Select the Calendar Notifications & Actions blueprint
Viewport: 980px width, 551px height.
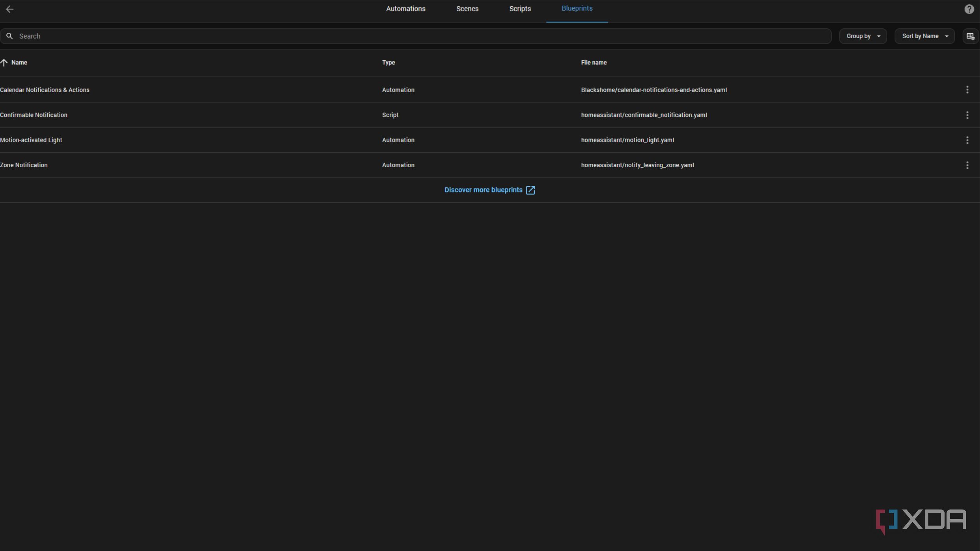(x=44, y=90)
